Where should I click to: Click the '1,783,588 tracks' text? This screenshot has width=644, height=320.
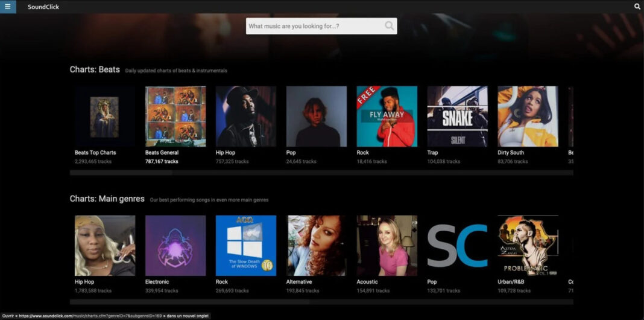click(93, 291)
